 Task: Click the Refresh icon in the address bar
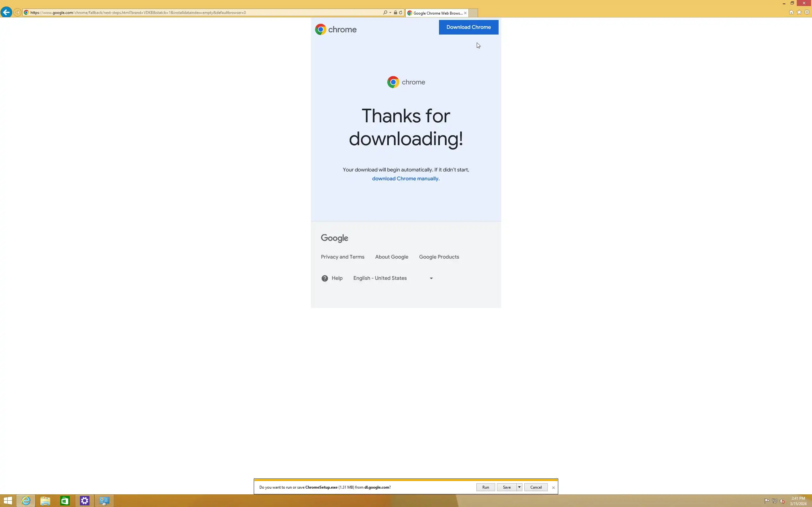401,12
